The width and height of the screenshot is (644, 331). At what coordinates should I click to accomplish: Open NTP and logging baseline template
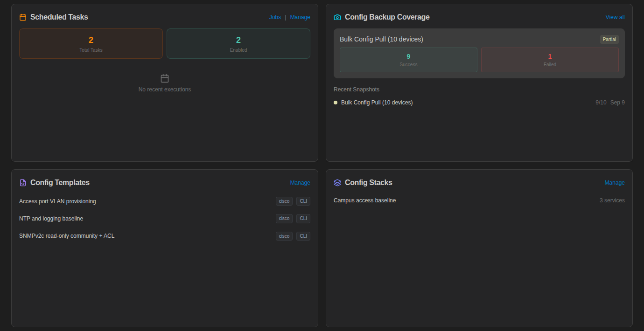[51, 219]
